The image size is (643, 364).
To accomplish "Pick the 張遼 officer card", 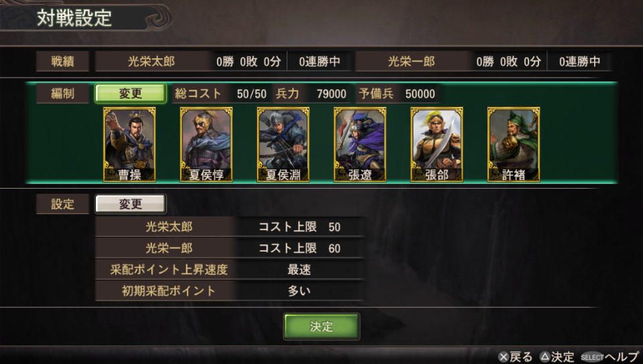I will coord(360,145).
